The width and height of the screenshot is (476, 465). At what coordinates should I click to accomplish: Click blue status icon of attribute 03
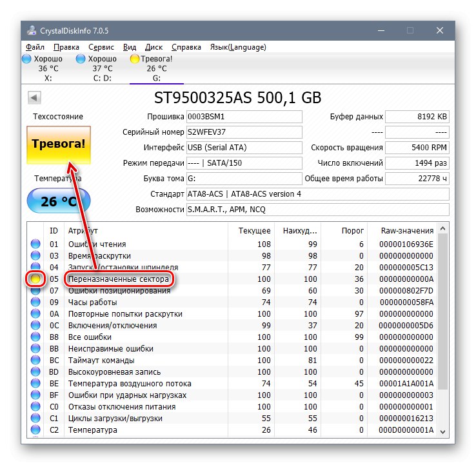35,255
